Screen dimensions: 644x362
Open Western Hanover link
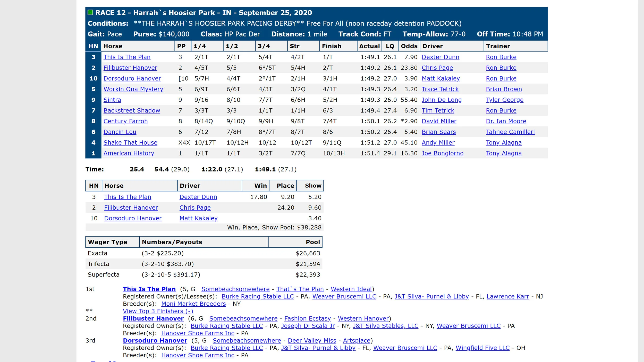pos(363,318)
